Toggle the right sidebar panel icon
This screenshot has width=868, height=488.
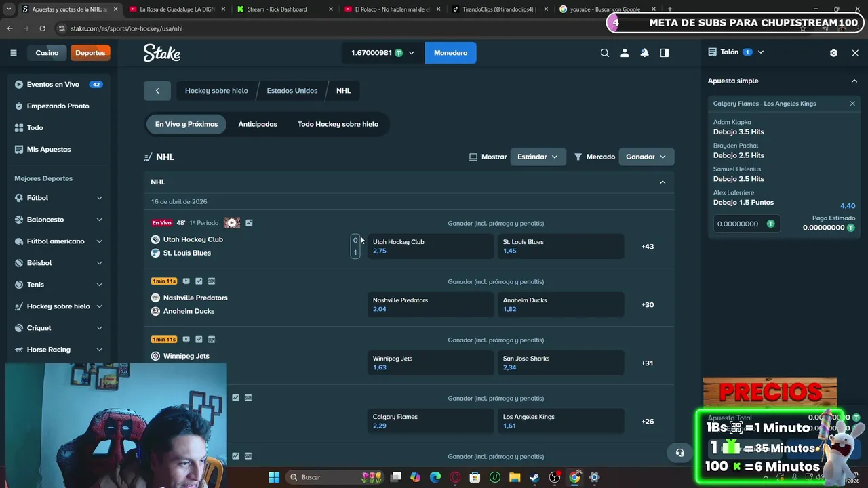(665, 53)
